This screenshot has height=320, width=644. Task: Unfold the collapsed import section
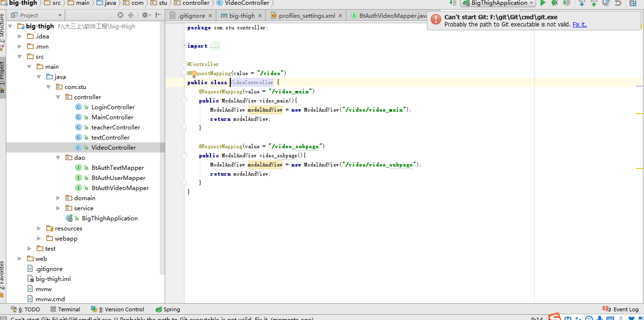184,46
